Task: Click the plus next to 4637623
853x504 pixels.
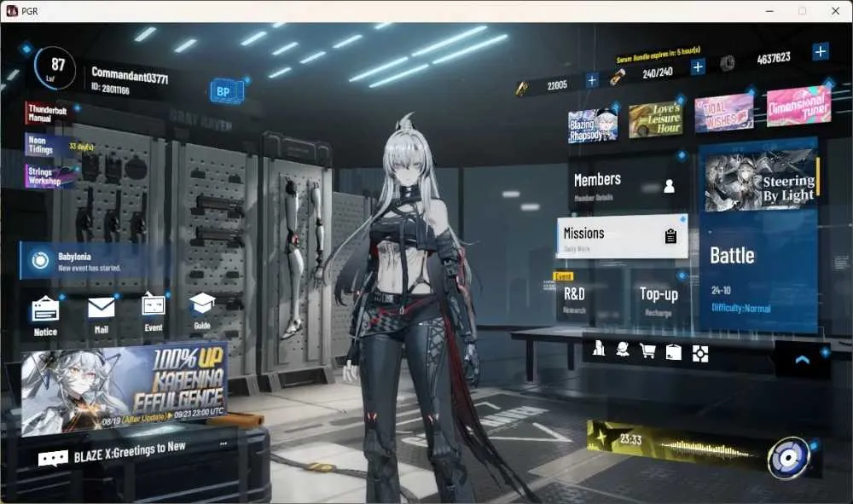Action: pyautogui.click(x=821, y=52)
